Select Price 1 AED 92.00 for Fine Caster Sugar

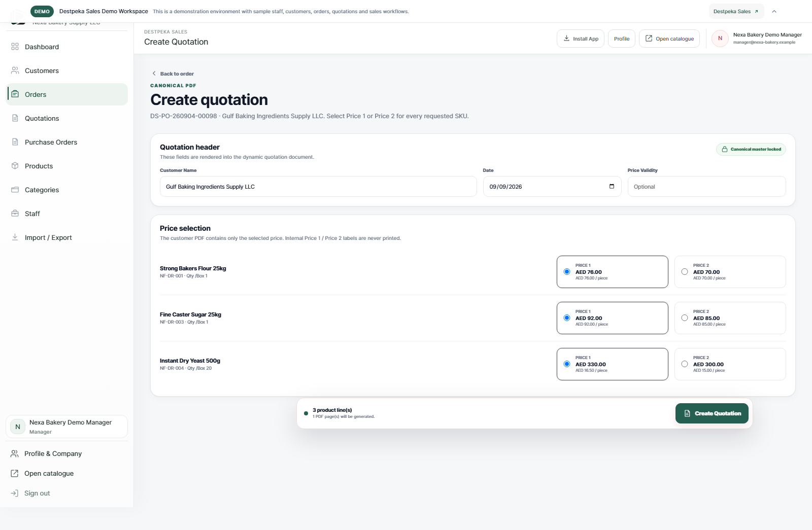(x=612, y=318)
